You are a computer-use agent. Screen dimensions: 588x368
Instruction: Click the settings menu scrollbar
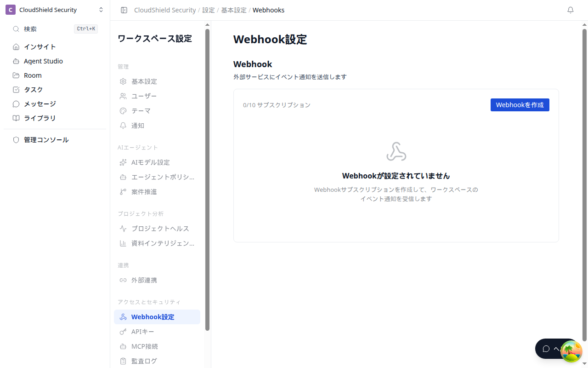click(x=207, y=179)
